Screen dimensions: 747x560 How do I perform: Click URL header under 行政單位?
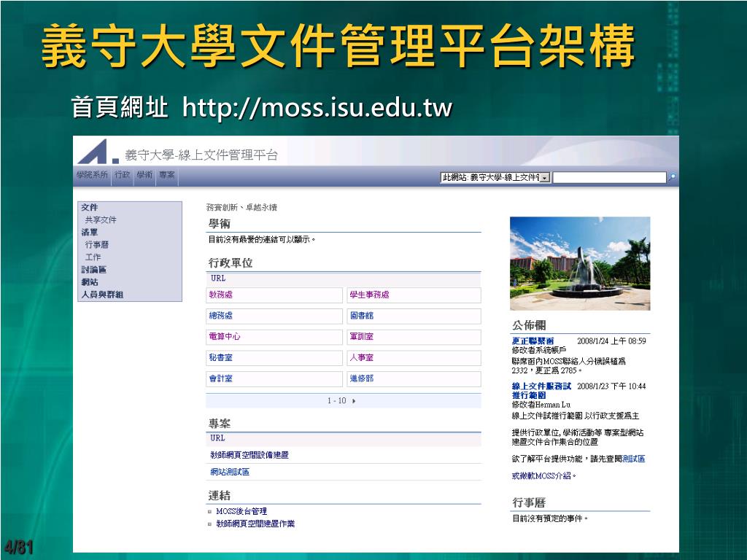coord(218,278)
